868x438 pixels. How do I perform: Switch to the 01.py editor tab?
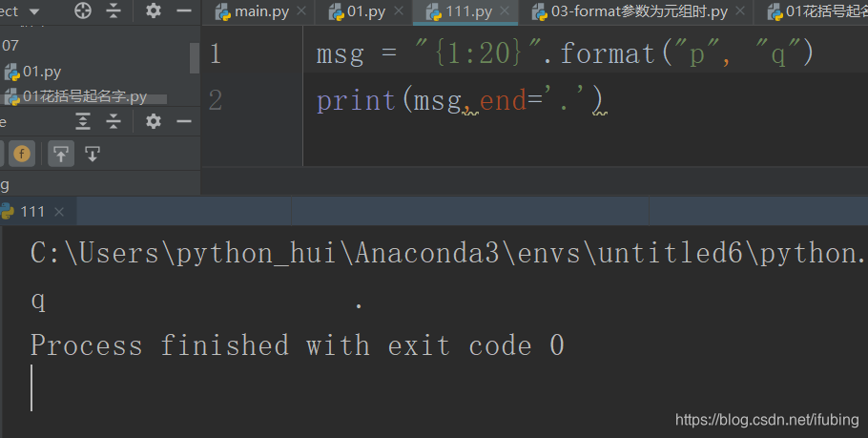366,11
